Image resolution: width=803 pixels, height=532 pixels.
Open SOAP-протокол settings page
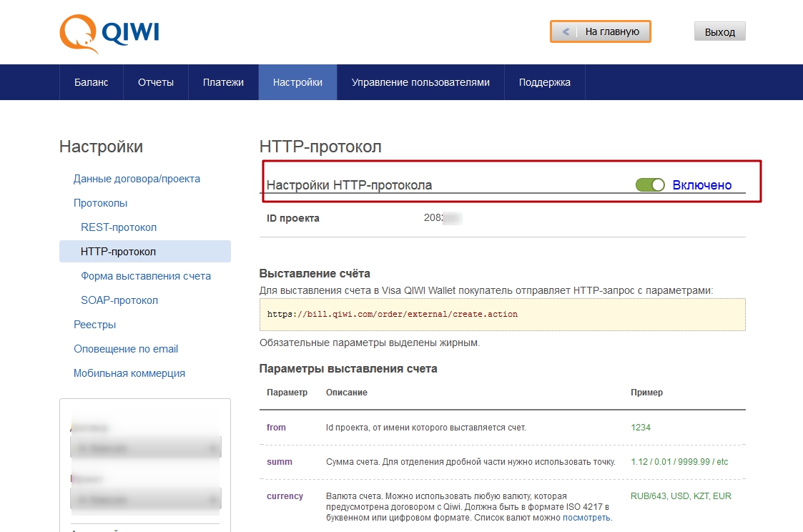[x=119, y=300]
